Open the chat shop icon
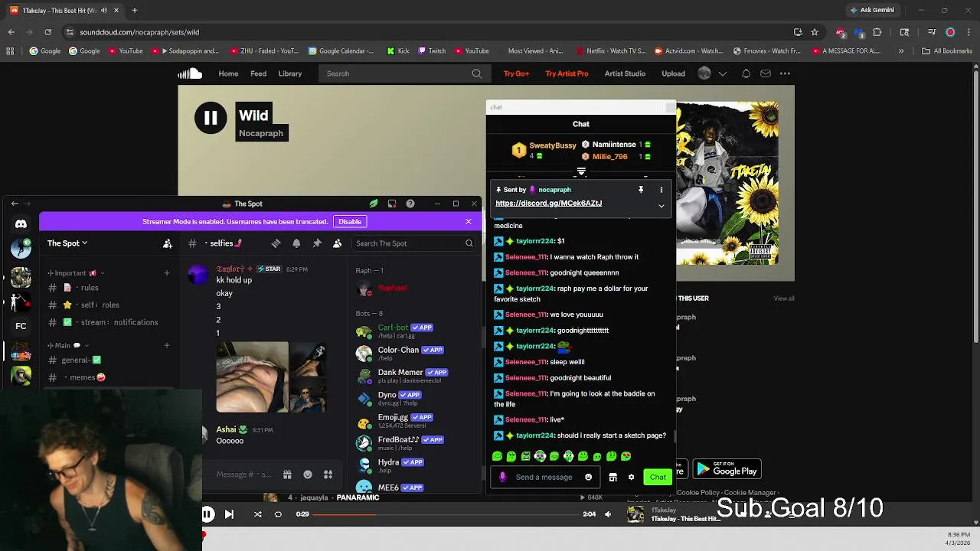Image resolution: width=980 pixels, height=551 pixels. (x=612, y=477)
